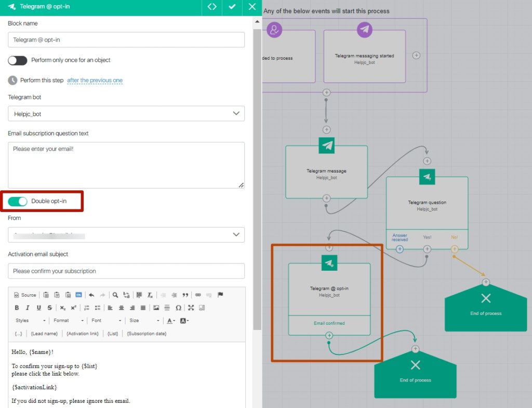Image resolution: width=532 pixels, height=408 pixels.
Task: Insert a bulleted list
Action: pyautogui.click(x=98, y=308)
